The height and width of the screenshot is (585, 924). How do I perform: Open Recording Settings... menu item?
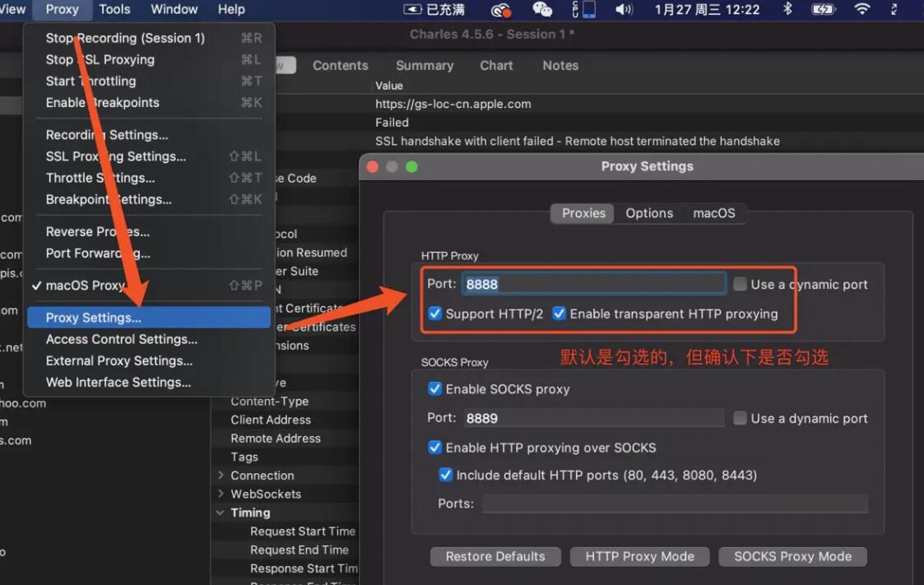tap(148, 135)
